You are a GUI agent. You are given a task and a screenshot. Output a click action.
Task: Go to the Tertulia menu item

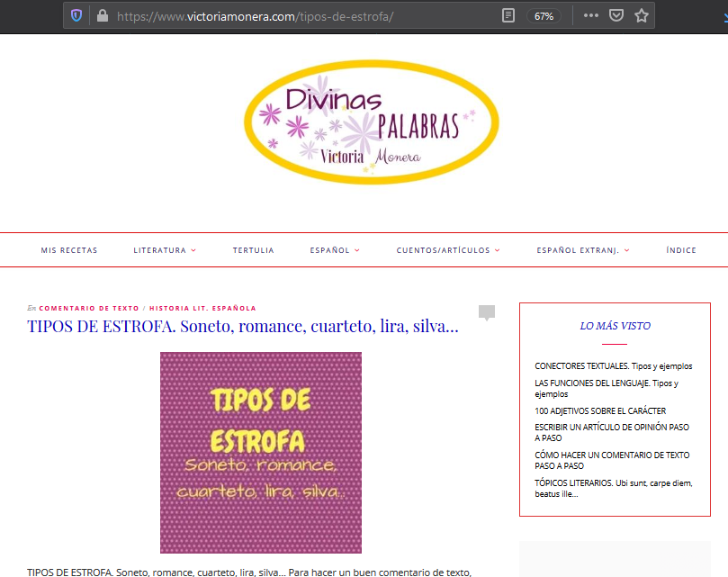coord(253,250)
